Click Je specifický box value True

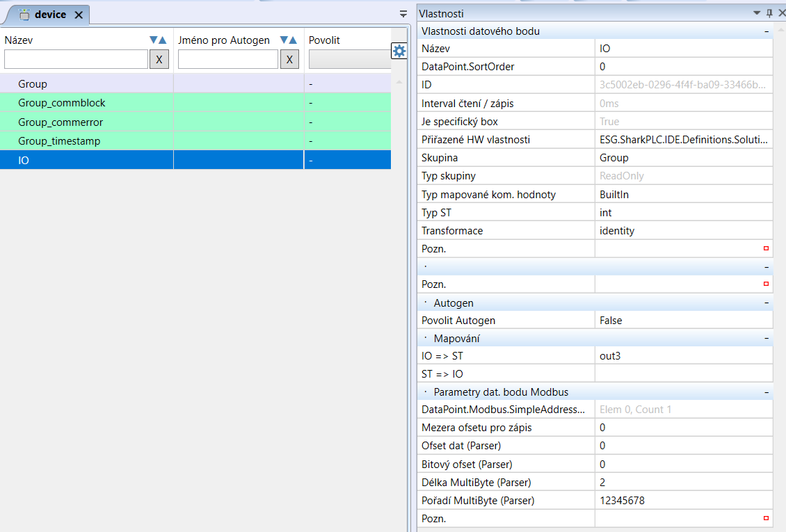[x=684, y=121]
